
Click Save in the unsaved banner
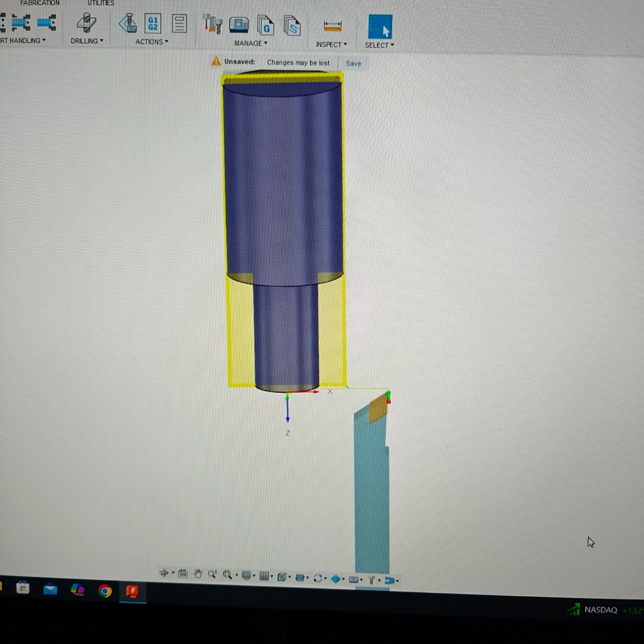click(354, 64)
